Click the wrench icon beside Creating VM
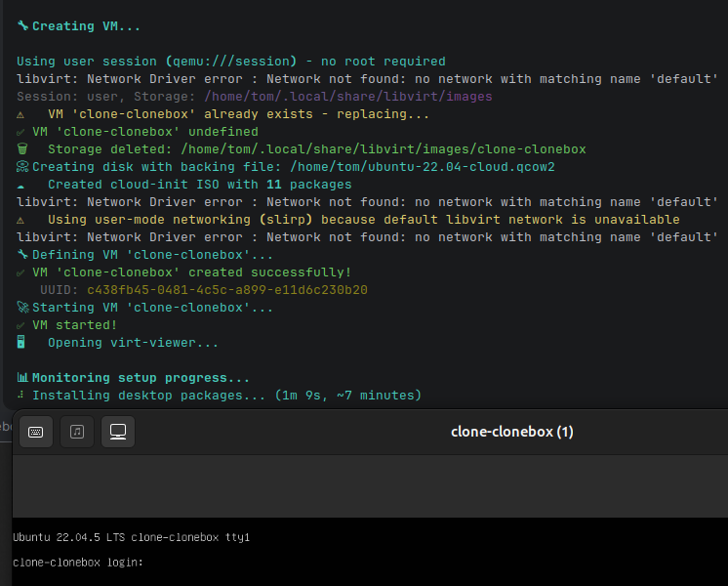This screenshot has height=586, width=728. 22,26
